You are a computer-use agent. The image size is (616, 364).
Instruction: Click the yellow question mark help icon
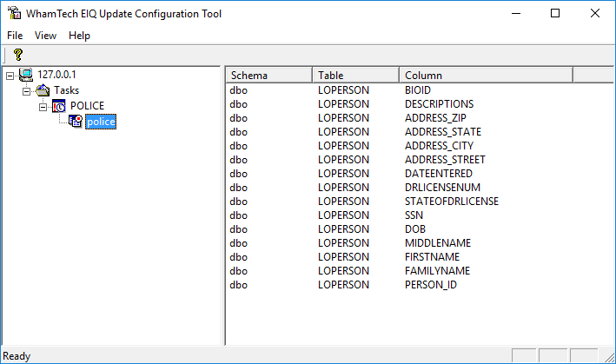17,55
